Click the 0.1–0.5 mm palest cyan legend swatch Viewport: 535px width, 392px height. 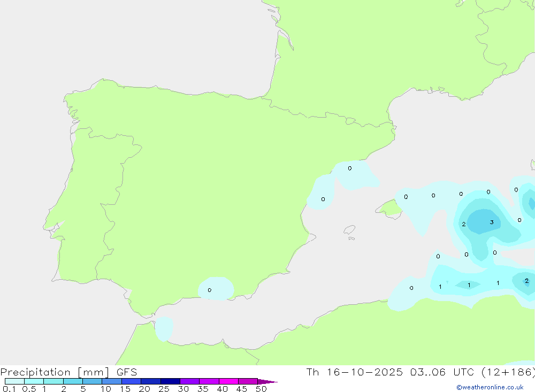14,381
